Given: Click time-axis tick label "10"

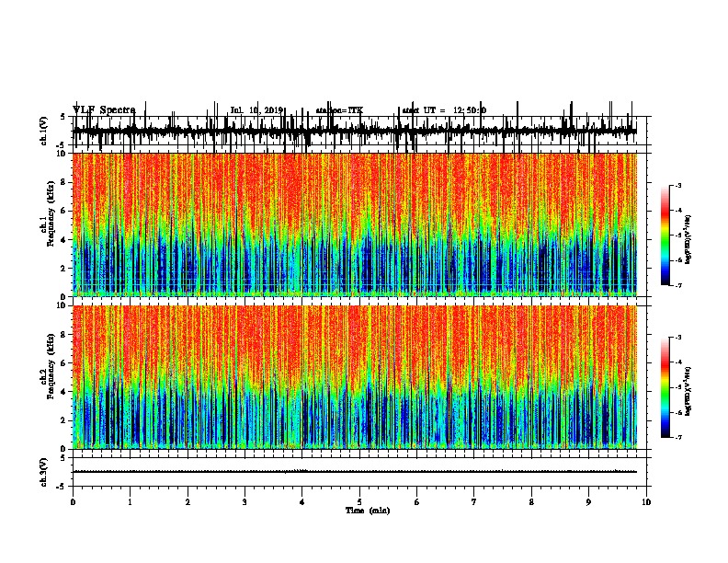Looking at the screenshot, I should click(x=646, y=502).
